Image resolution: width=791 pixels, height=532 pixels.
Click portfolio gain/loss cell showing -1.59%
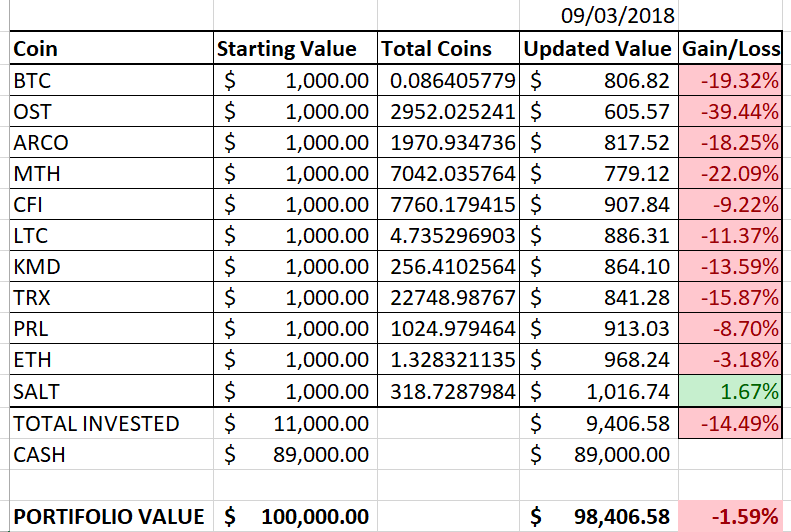click(x=730, y=516)
